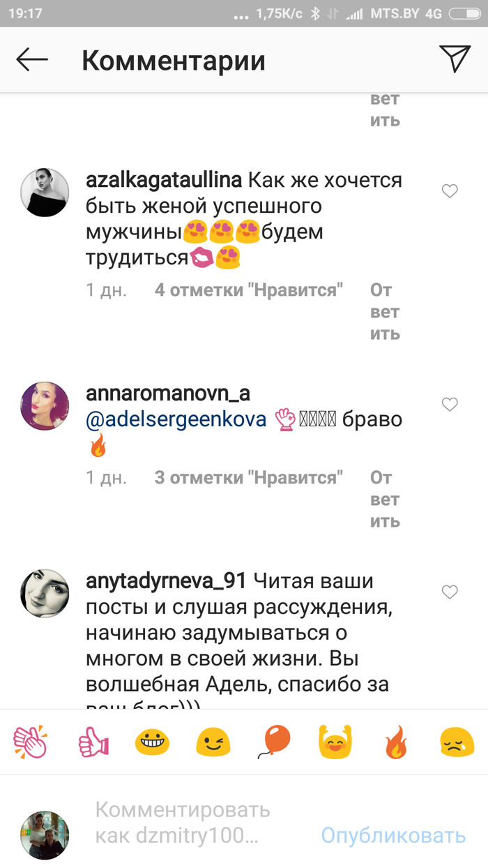Tap the back arrow icon
The height and width of the screenshot is (868, 488).
coord(32,60)
